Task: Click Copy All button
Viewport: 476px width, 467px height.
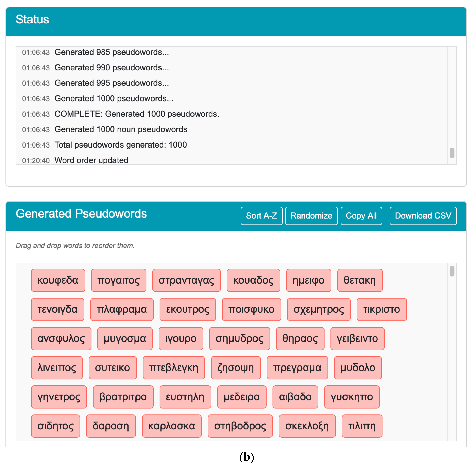Action: coord(361,216)
